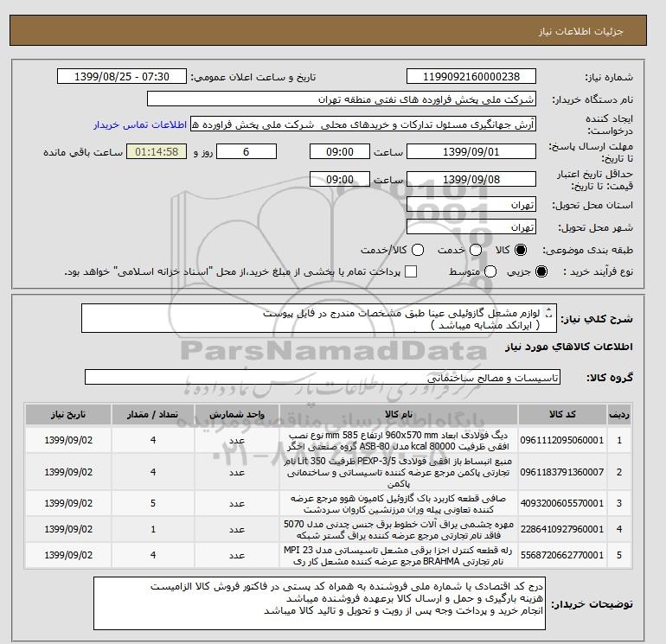Click the response deadline date 1399/09/01
The image size is (666, 644).
(471, 151)
